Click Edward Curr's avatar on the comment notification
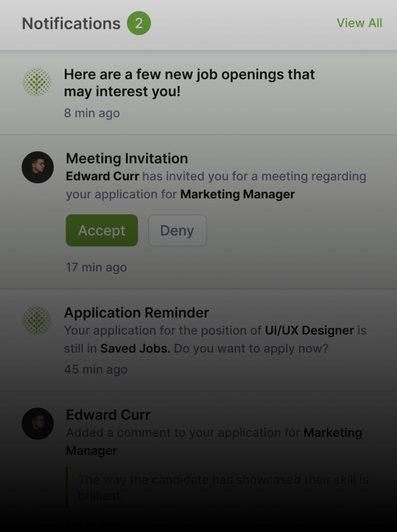Screen dimensions: 397x532 click(x=38, y=424)
